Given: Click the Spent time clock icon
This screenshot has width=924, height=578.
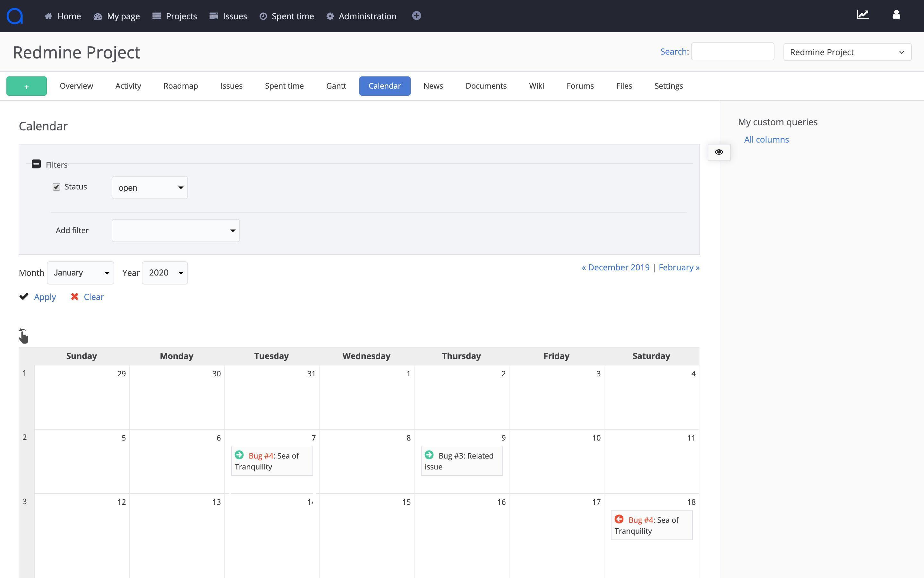Looking at the screenshot, I should [x=263, y=16].
